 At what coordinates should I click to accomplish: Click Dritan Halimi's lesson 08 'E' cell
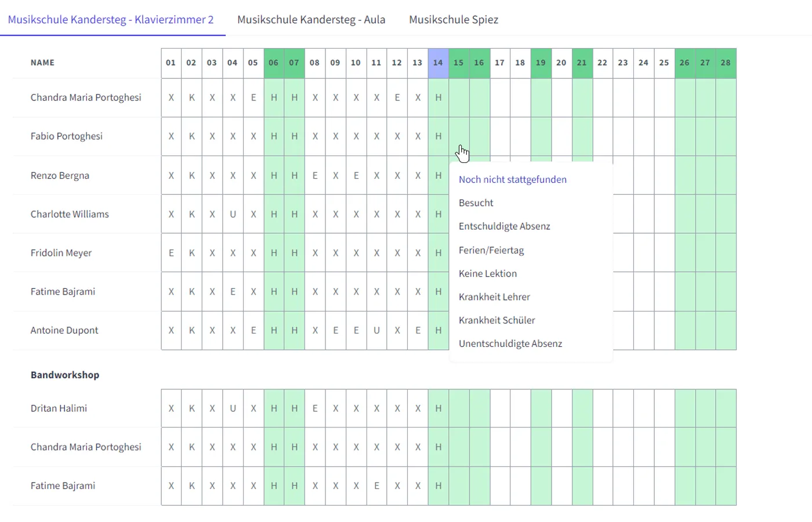click(315, 408)
